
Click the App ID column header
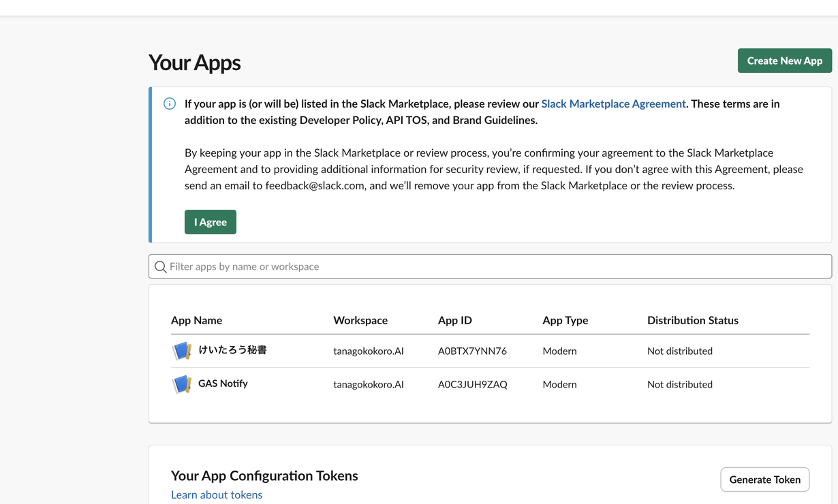click(455, 320)
